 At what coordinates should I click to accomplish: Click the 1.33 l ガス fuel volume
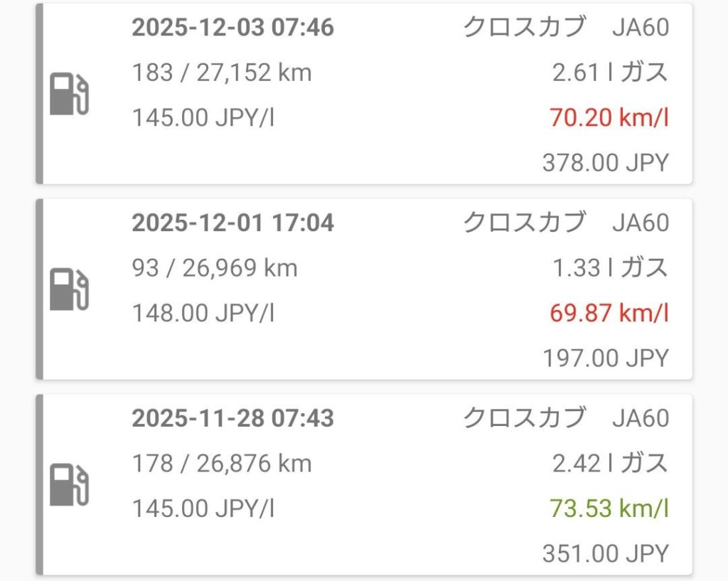pyautogui.click(x=610, y=268)
